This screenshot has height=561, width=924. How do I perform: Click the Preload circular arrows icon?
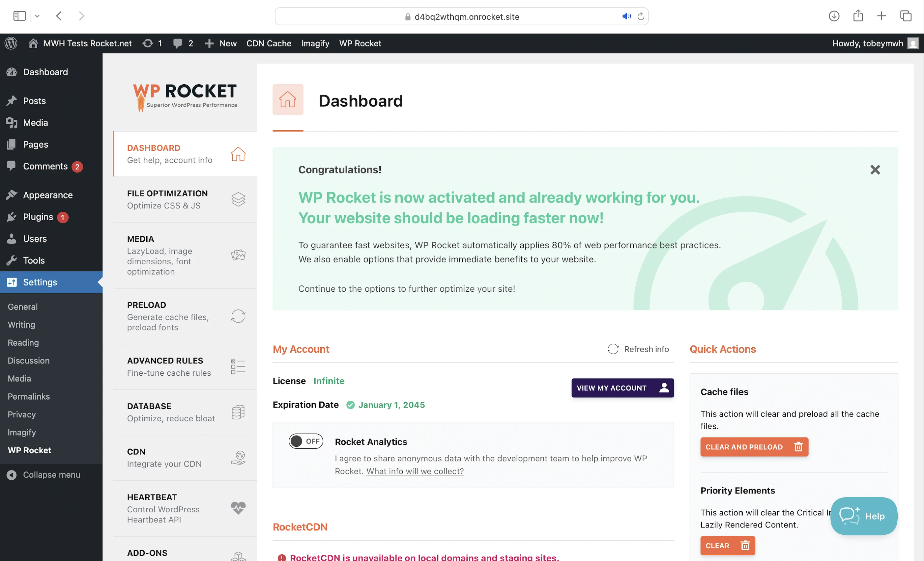tap(238, 316)
